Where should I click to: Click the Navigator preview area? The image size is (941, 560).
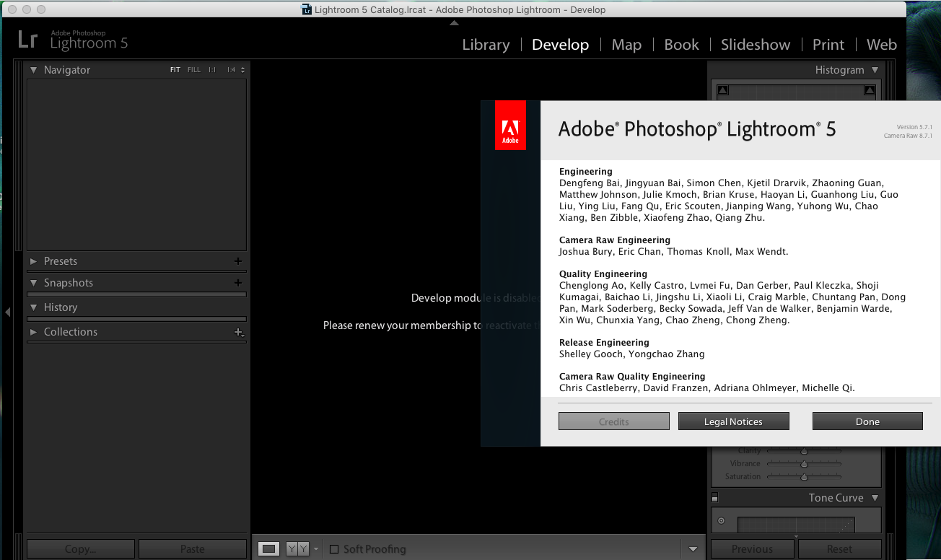tap(136, 165)
